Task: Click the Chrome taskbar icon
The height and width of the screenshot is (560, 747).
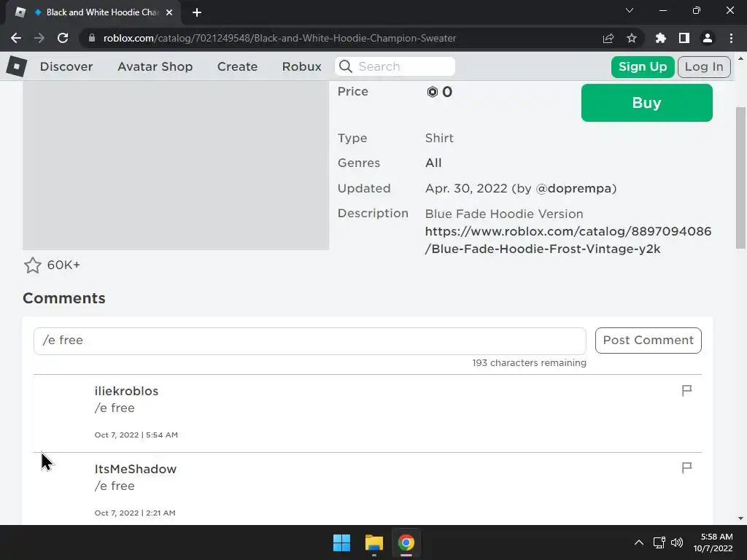Action: pyautogui.click(x=406, y=542)
